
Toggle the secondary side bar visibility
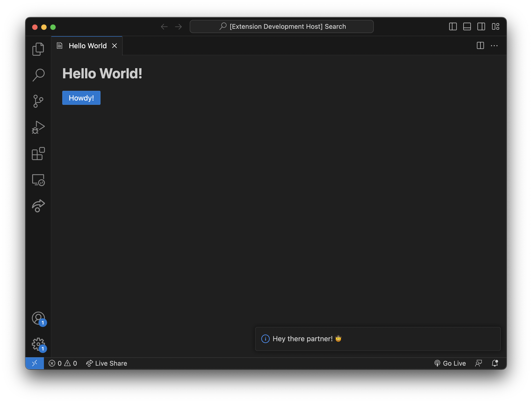tap(481, 26)
